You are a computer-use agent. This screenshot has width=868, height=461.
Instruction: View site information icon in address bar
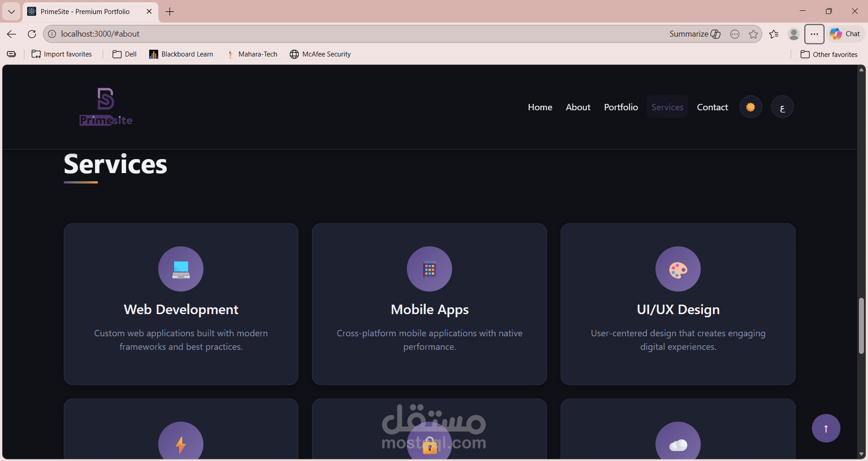52,34
